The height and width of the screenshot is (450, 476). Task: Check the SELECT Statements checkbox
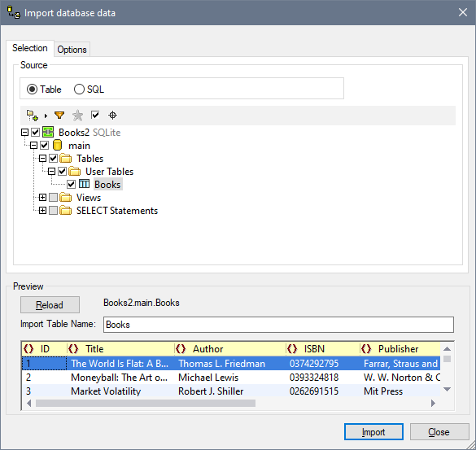click(54, 211)
